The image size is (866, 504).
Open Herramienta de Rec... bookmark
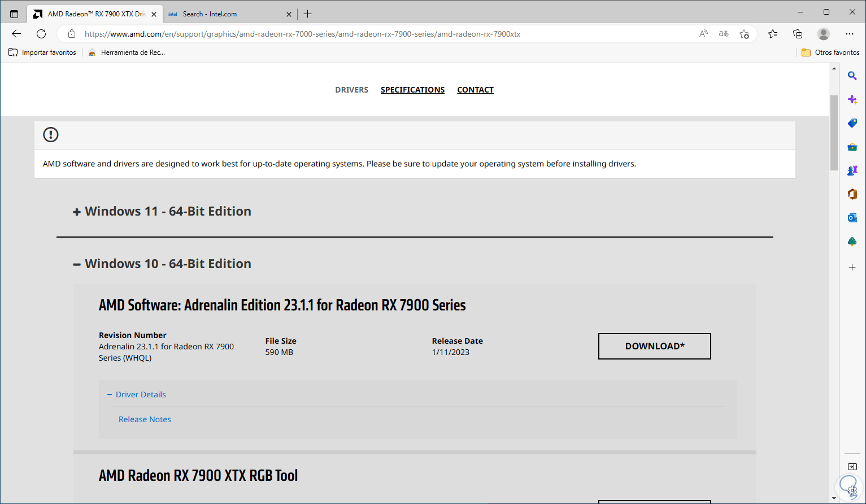pos(127,52)
